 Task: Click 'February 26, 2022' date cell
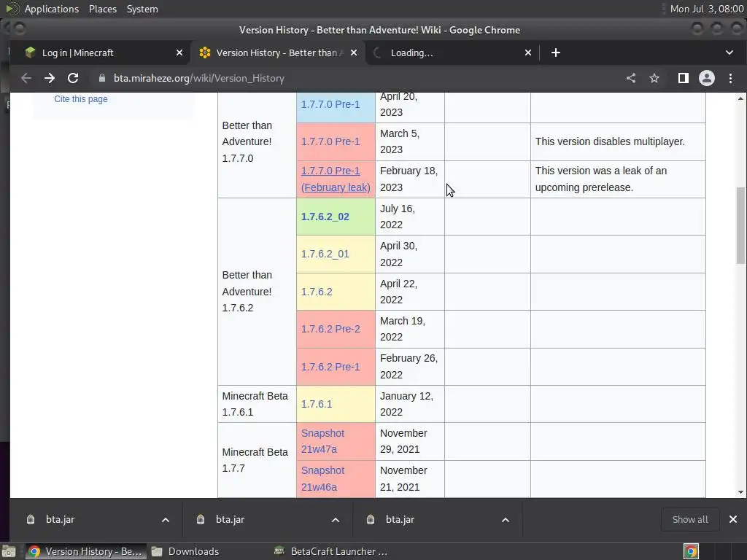(410, 367)
